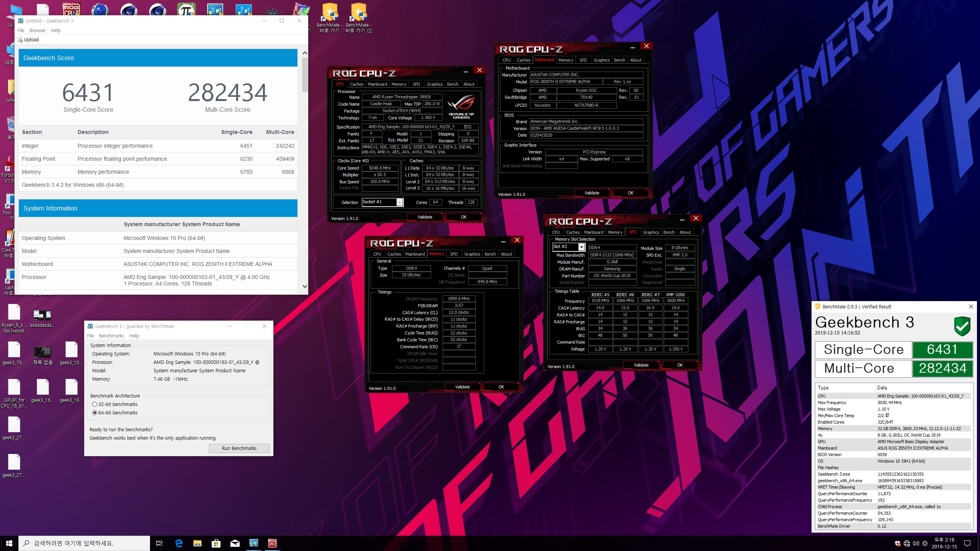Click Validate in Memory CPU-Z window
The image size is (980, 551).
(462, 387)
